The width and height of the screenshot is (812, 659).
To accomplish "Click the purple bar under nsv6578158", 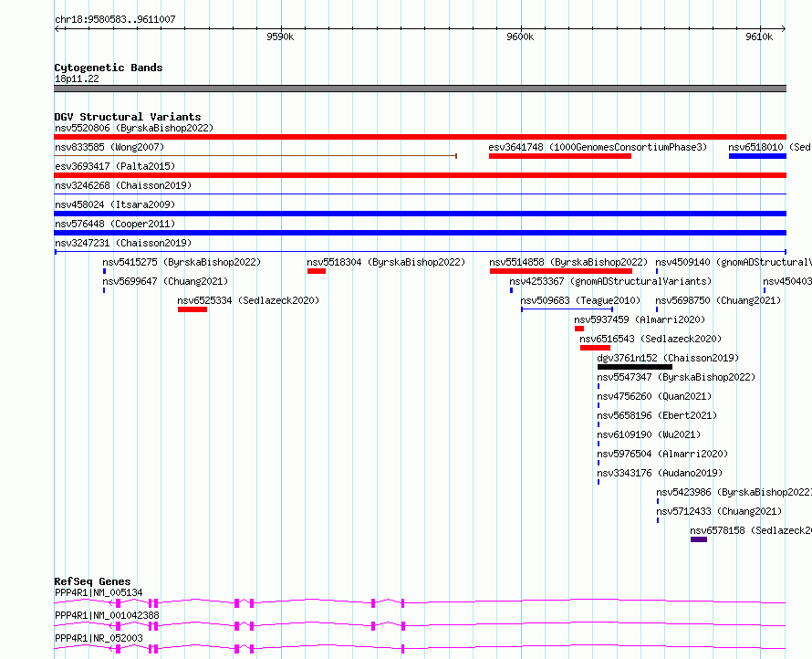I will point(699,539).
